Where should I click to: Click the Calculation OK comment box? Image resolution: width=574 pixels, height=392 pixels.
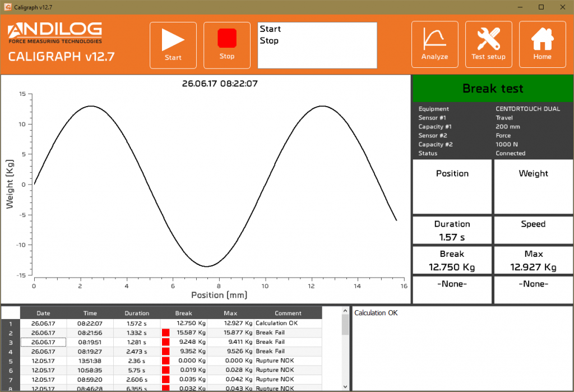tap(462, 348)
